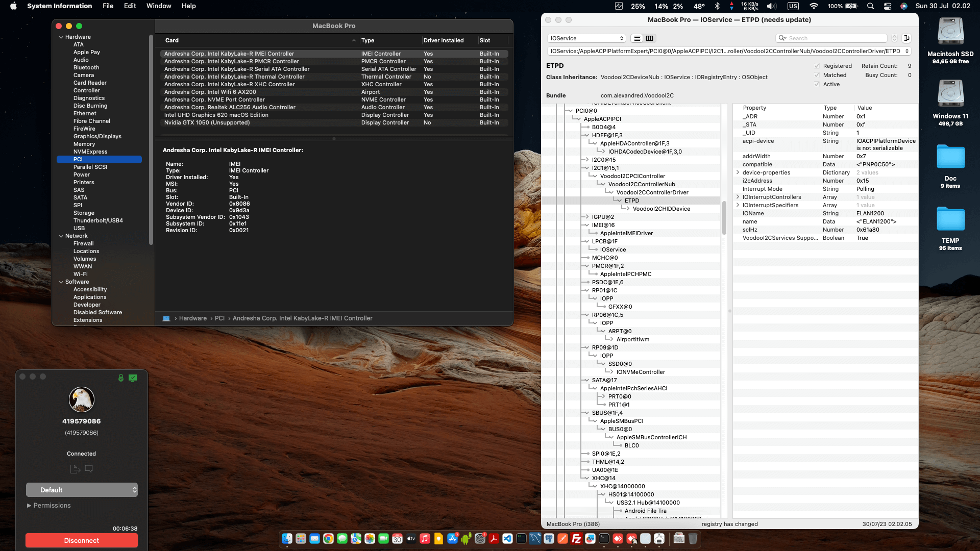Open the Window menu

159,6
